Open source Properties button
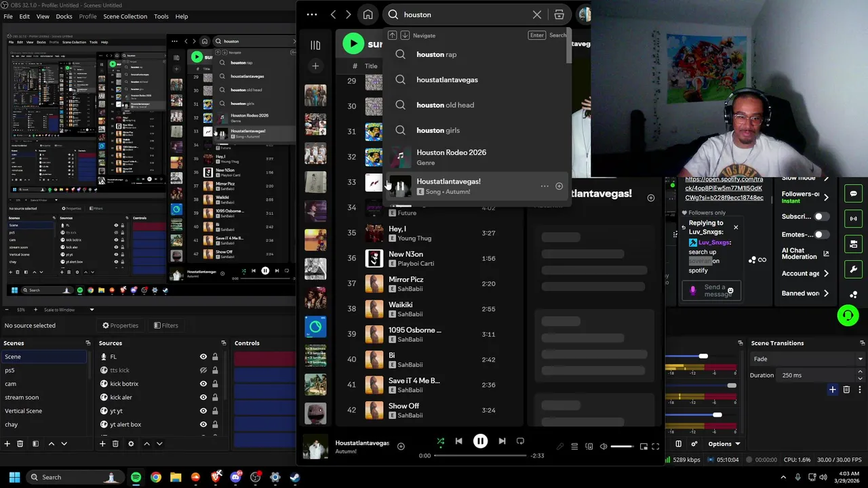The image size is (868, 488). (120, 325)
